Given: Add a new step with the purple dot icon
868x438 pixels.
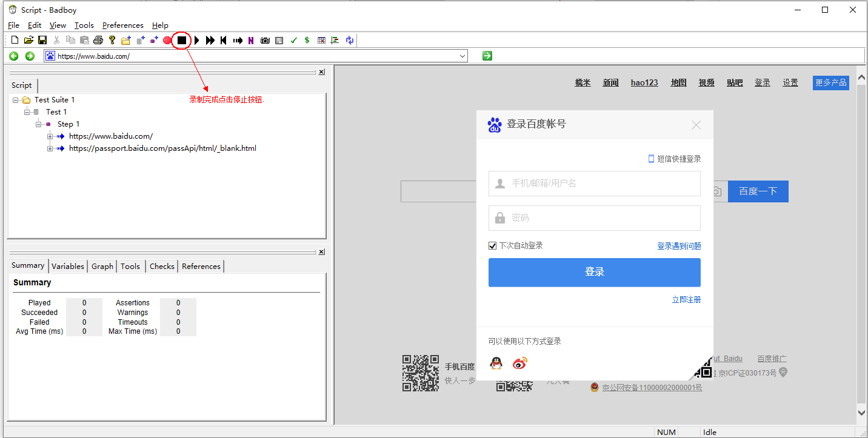Looking at the screenshot, I should [154, 40].
